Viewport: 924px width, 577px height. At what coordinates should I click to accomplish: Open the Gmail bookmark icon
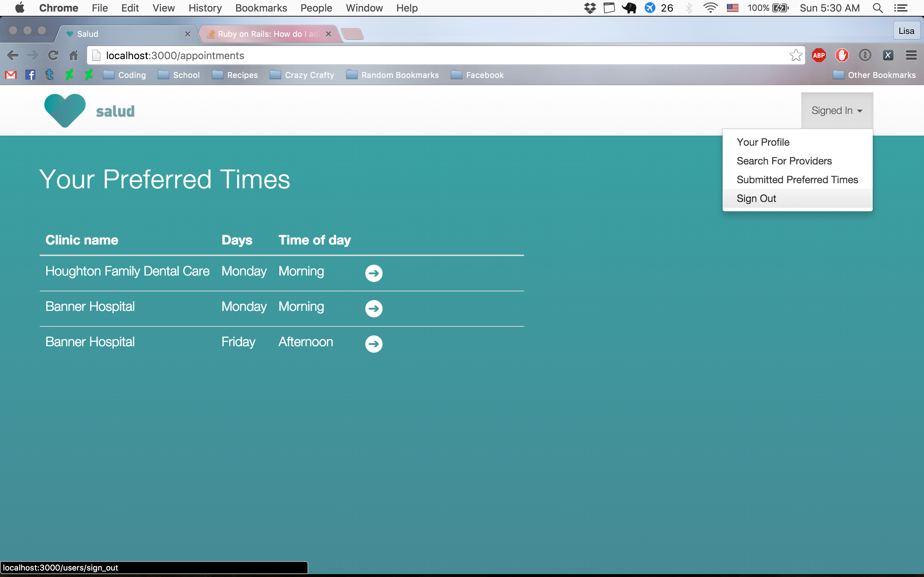point(11,75)
